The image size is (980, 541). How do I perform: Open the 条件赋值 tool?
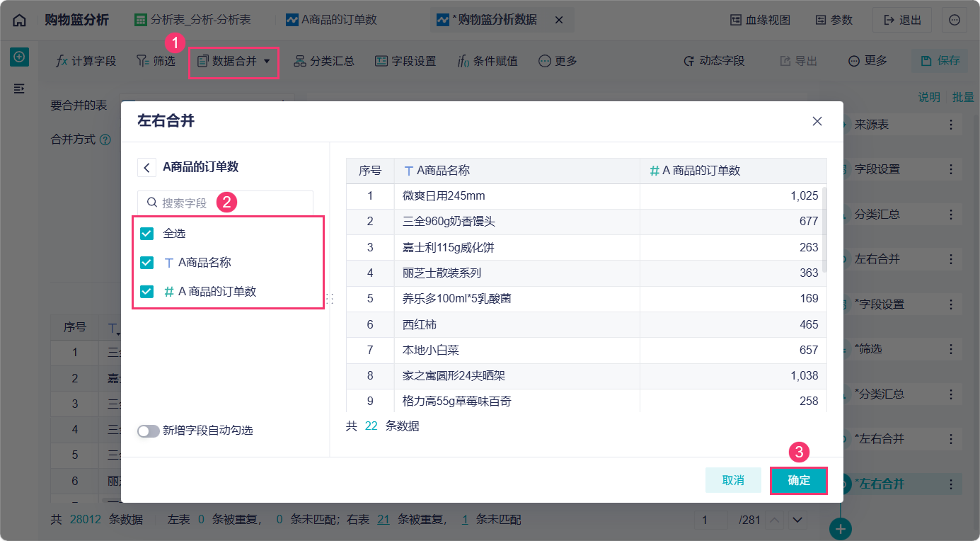[x=488, y=61]
